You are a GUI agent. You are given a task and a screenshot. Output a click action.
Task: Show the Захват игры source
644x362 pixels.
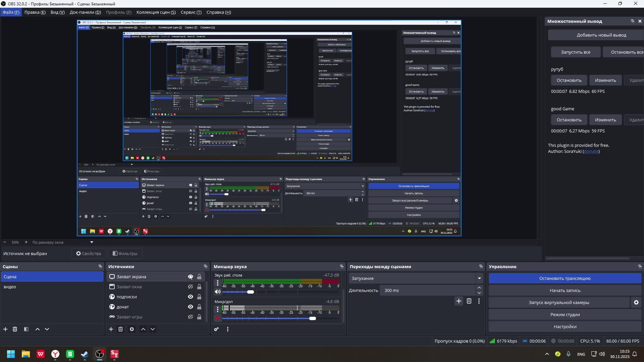(191, 317)
